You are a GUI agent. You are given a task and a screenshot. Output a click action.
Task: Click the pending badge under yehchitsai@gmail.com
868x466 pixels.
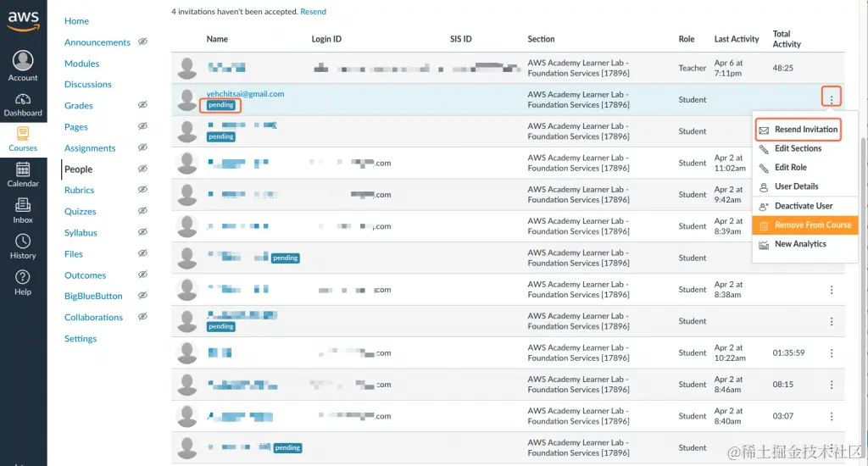tap(221, 104)
